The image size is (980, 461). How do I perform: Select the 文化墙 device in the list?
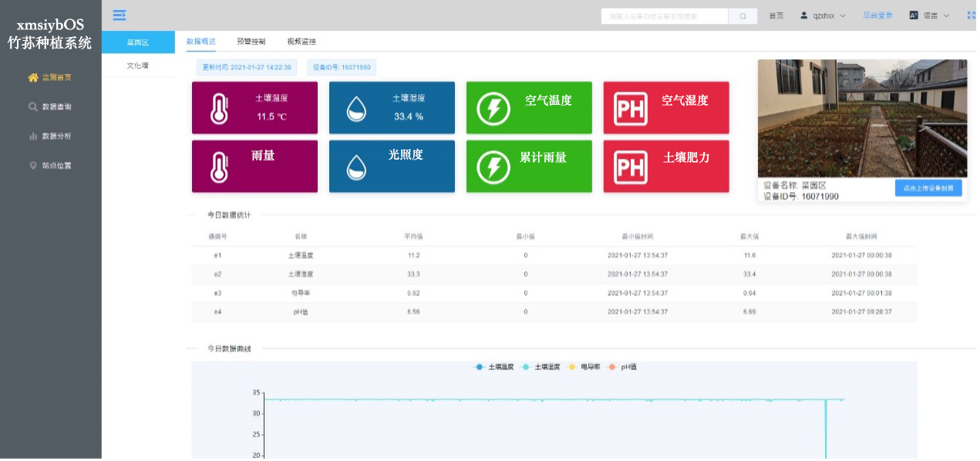(138, 66)
